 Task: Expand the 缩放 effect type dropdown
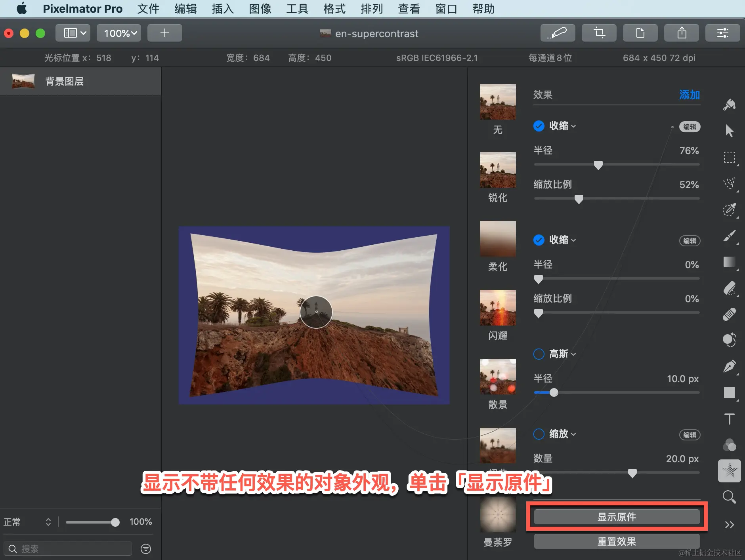coord(563,434)
